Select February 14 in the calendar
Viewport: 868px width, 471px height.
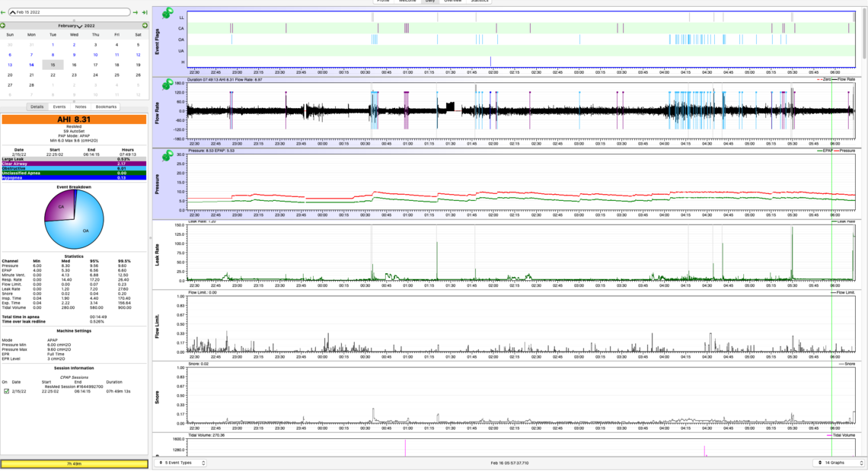pyautogui.click(x=31, y=65)
